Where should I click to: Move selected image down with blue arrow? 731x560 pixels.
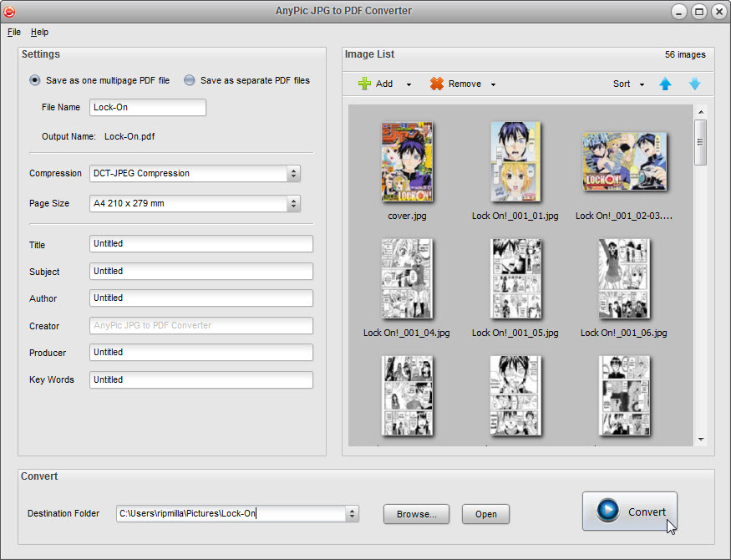694,84
